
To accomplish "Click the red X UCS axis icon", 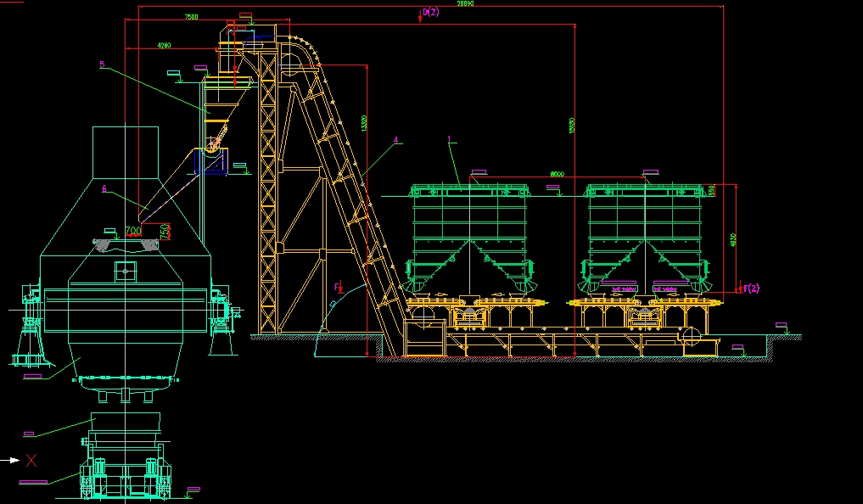I will [31, 460].
